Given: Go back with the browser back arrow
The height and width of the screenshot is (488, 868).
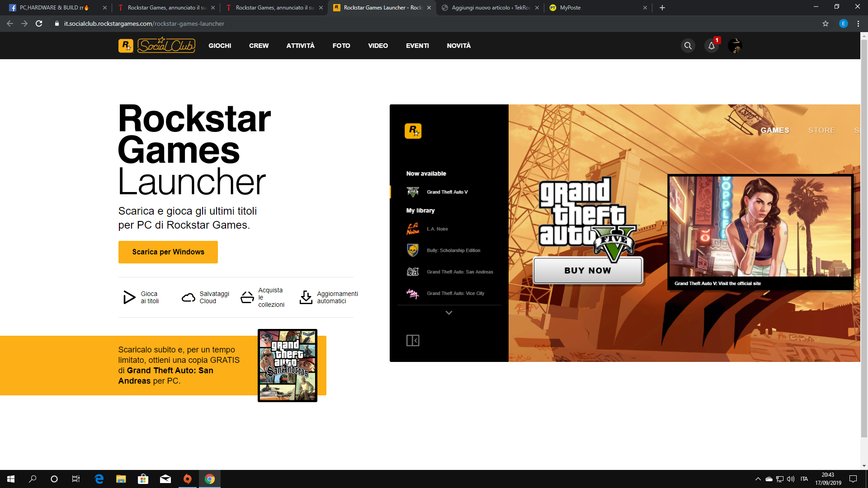Looking at the screenshot, I should 10,23.
